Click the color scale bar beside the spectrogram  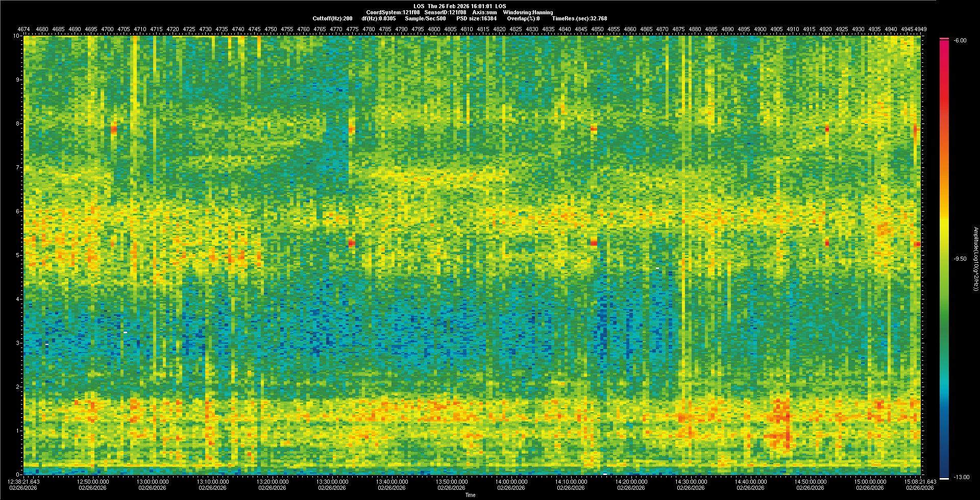944,259
